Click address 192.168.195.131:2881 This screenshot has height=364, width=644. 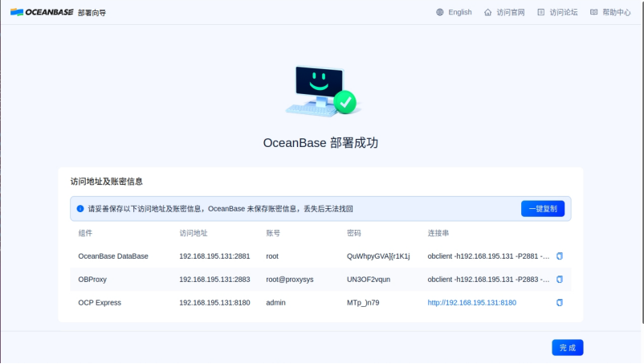point(214,256)
